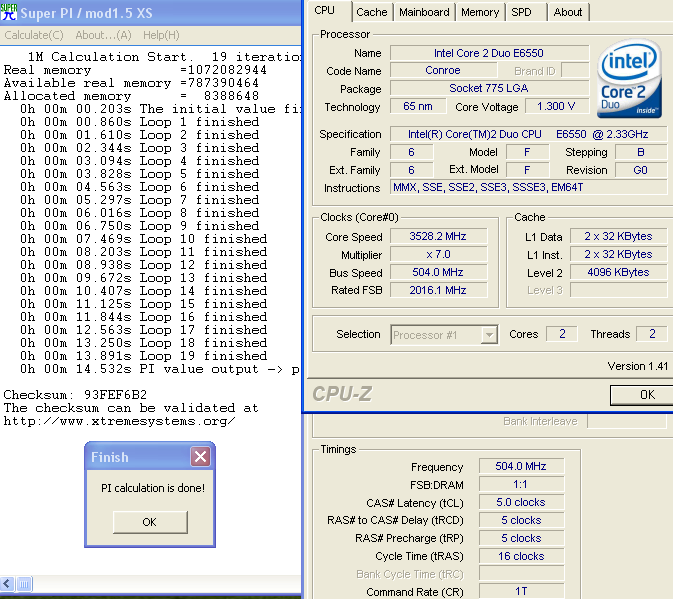Viewport: 673px width, 599px height.
Task: Switch to the About tab in CPU-Z
Action: click(x=567, y=12)
